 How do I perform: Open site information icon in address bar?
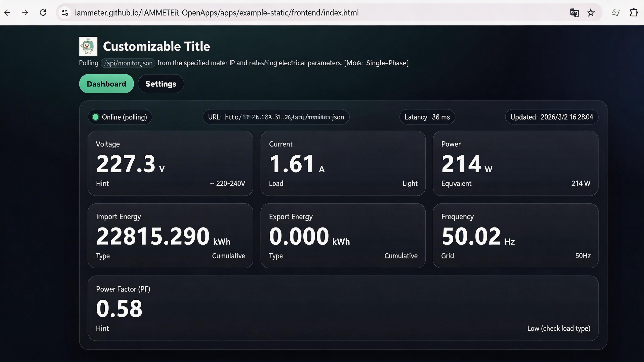coord(65,13)
